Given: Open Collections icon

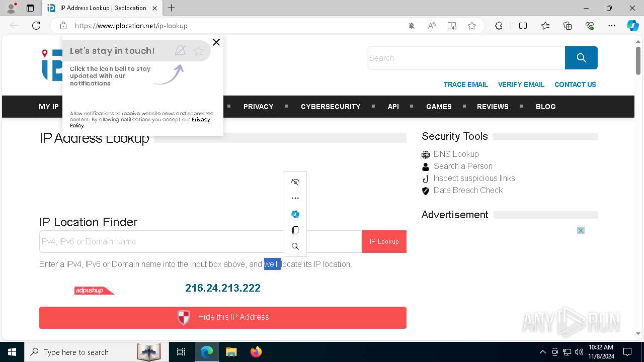Looking at the screenshot, I should [x=568, y=26].
